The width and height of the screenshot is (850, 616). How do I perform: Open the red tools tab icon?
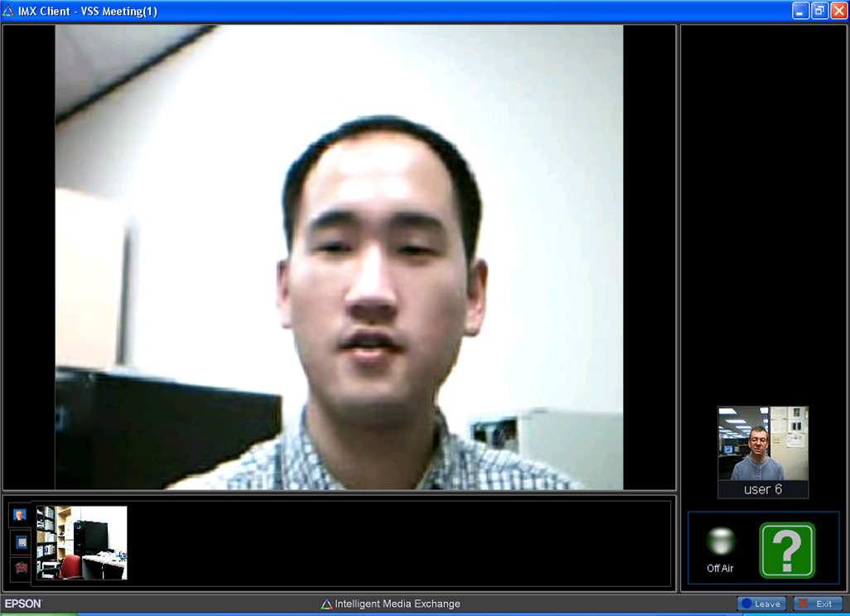coord(22,568)
